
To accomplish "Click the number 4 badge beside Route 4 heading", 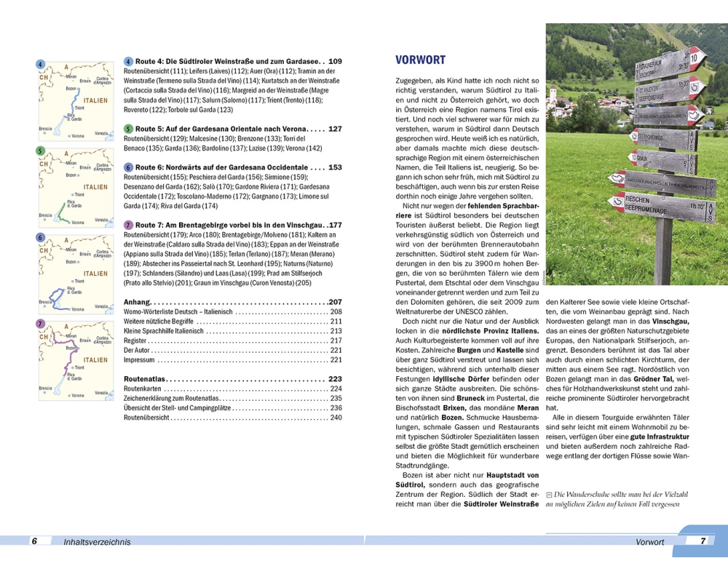I will point(129,62).
